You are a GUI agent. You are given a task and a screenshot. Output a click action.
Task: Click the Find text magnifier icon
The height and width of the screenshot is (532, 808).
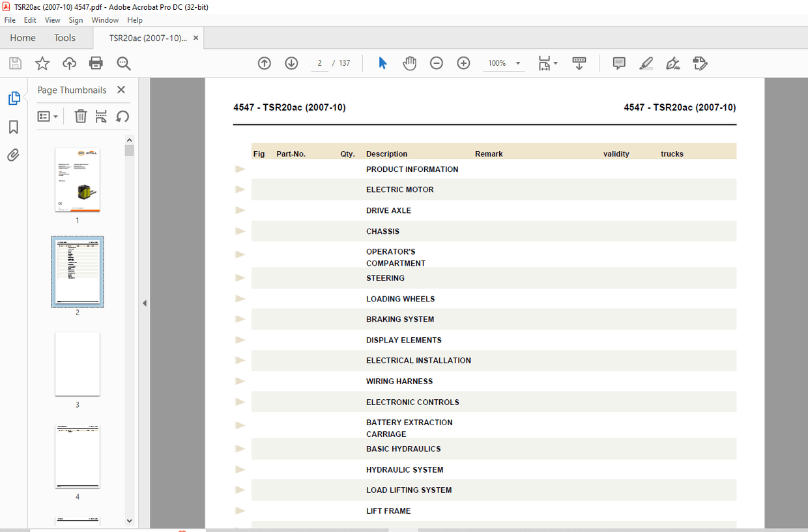click(x=124, y=63)
